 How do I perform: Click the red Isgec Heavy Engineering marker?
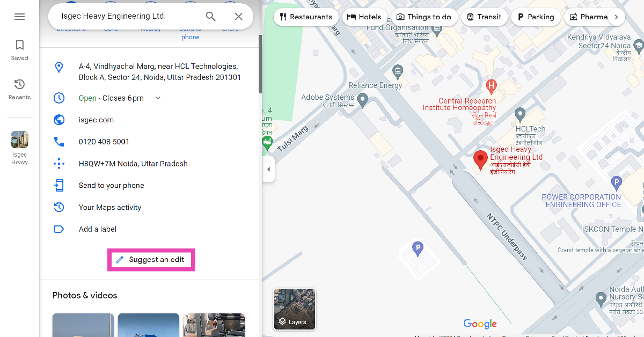coord(480,160)
